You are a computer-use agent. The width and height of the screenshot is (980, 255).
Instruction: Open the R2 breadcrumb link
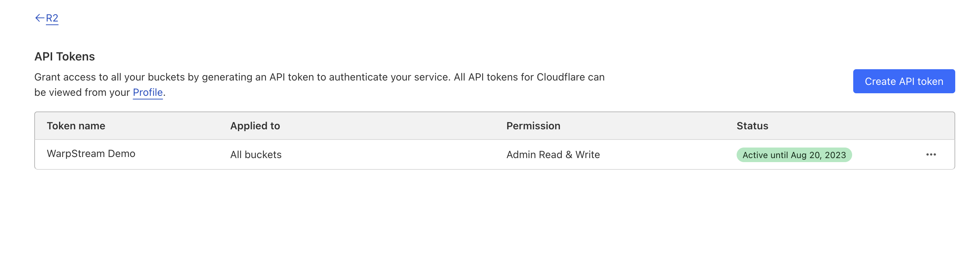(52, 18)
